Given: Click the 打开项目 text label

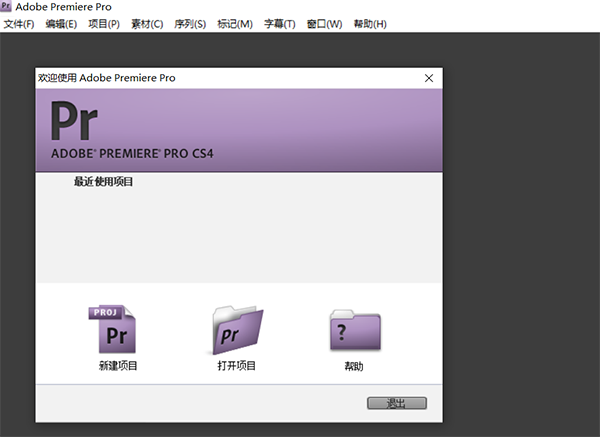Looking at the screenshot, I should tap(236, 366).
